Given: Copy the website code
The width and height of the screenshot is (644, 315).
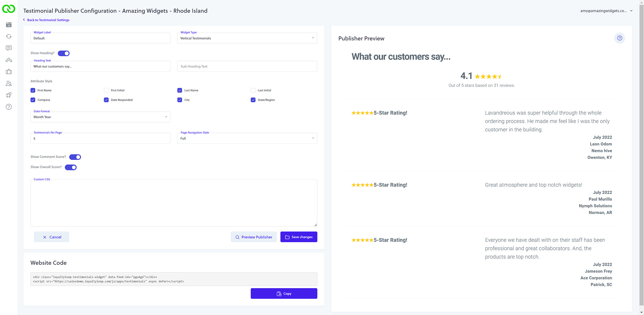Looking at the screenshot, I should (284, 294).
